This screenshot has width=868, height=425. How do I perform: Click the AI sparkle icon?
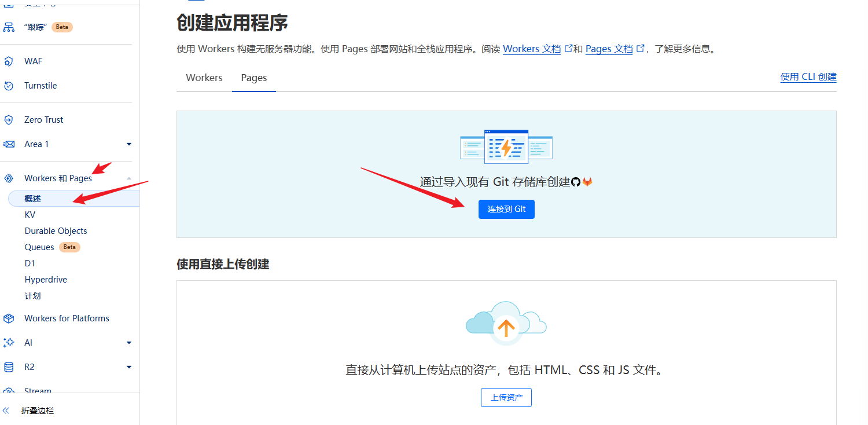click(x=9, y=343)
